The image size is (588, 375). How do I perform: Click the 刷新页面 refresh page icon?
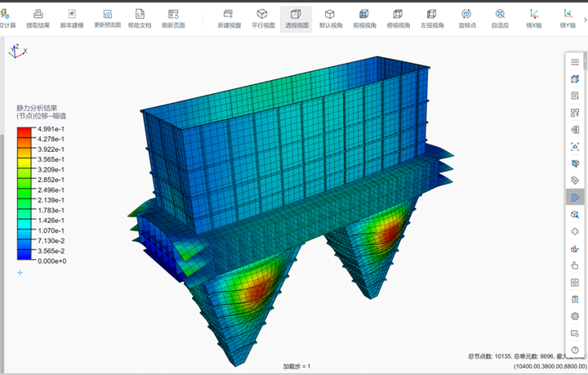point(172,18)
